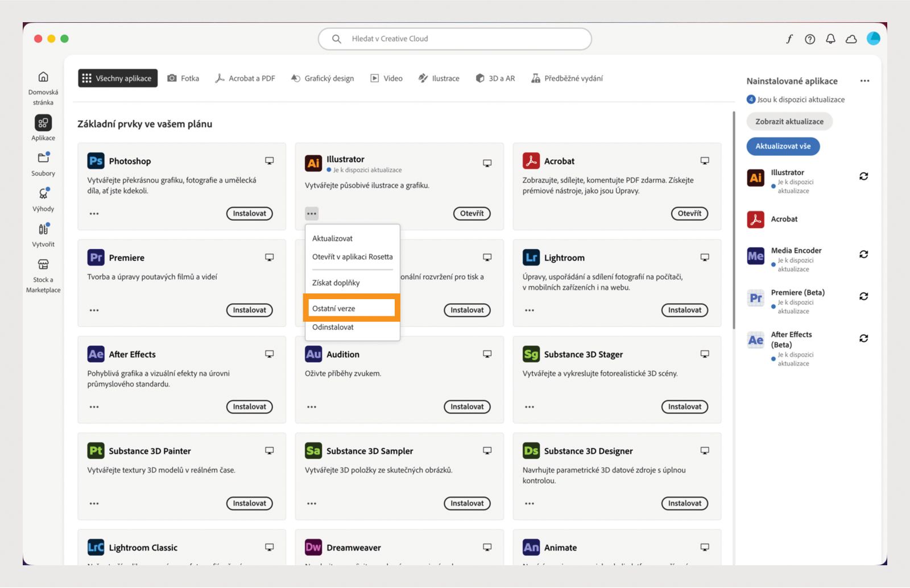The width and height of the screenshot is (910, 588).
Task: Open Nainstalované aplikace three-dot menu
Action: pyautogui.click(x=864, y=81)
